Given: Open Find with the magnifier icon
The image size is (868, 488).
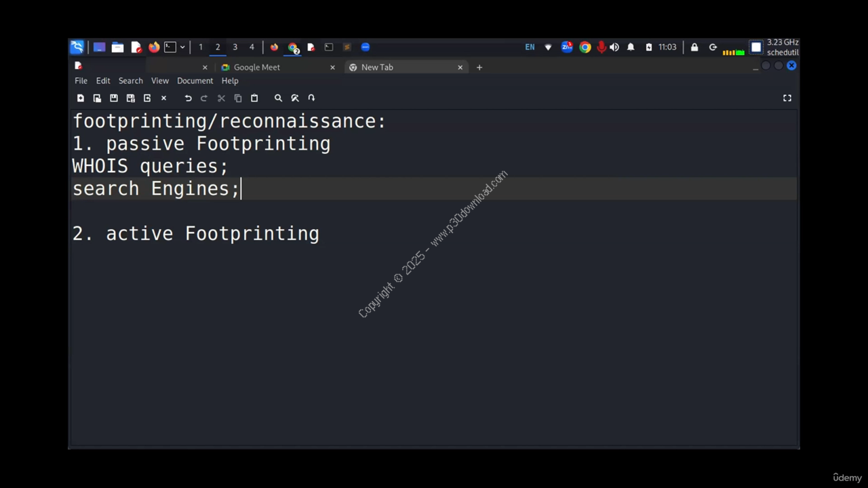Looking at the screenshot, I should (x=278, y=98).
